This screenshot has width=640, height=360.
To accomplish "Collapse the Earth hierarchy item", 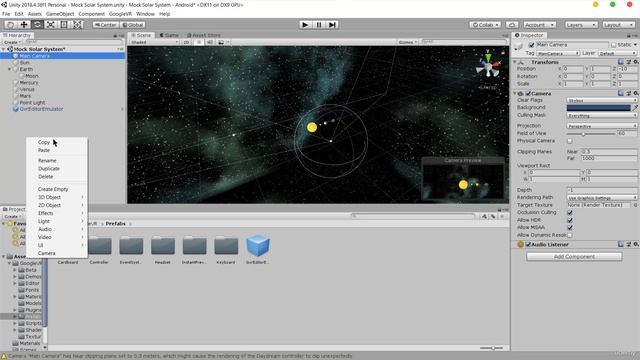I will [x=9, y=69].
